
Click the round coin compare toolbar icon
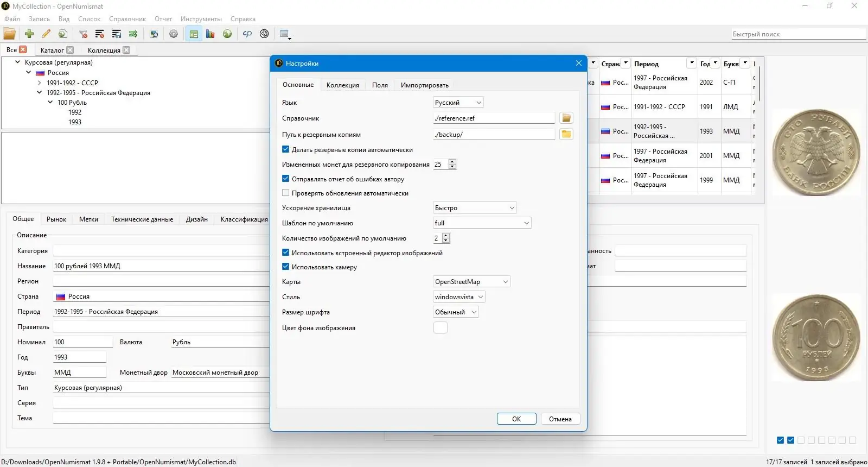click(264, 34)
